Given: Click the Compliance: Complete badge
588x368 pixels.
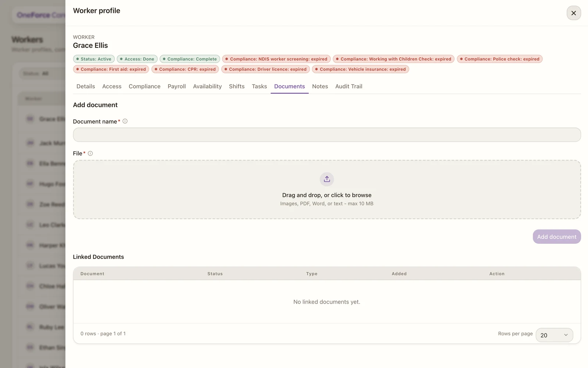Looking at the screenshot, I should (190, 59).
